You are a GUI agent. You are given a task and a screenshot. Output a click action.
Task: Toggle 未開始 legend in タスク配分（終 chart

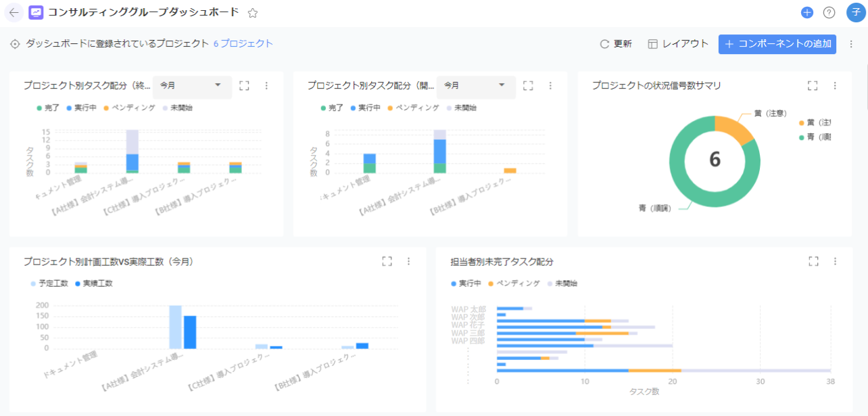177,108
